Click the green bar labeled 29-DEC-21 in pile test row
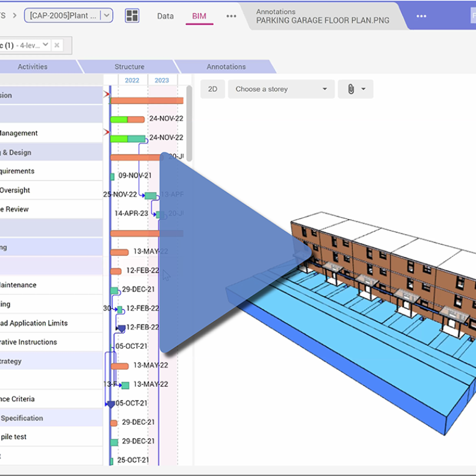The width and height of the screenshot is (476, 476). pyautogui.click(x=114, y=442)
